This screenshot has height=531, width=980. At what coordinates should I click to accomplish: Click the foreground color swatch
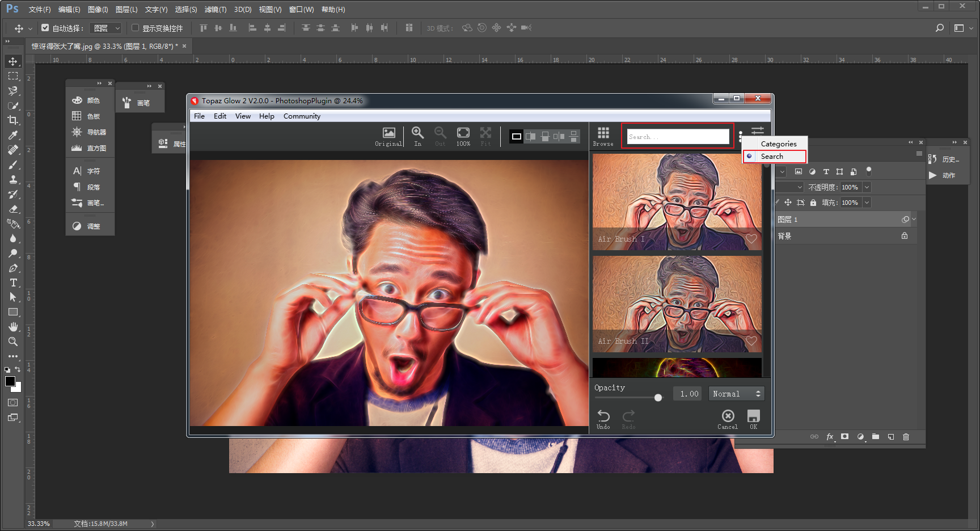pos(10,381)
